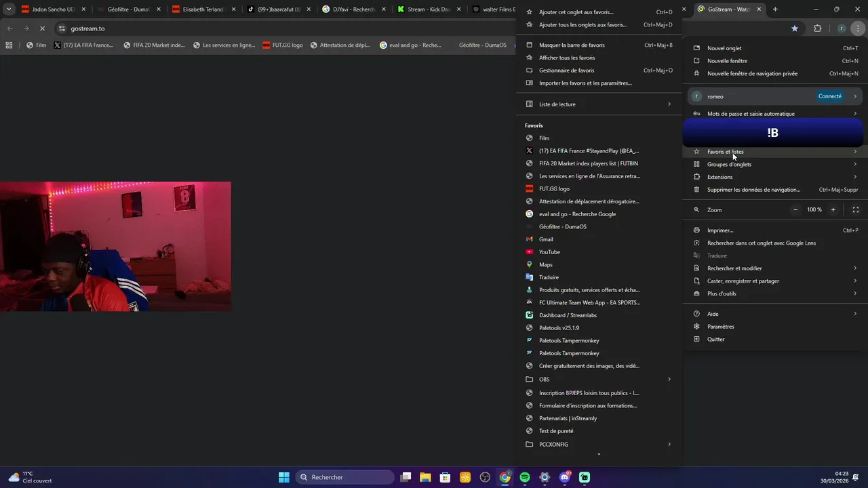
Task: Decrease zoom with the minus button
Action: (795, 210)
